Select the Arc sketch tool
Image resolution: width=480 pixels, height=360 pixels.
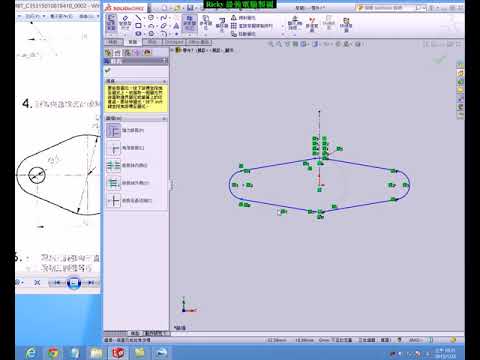point(151,26)
